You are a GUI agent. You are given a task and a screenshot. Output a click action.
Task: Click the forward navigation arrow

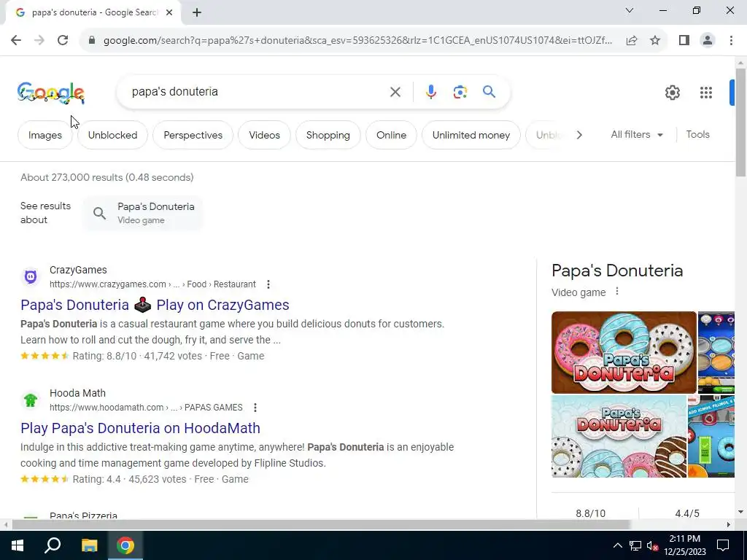pos(39,41)
